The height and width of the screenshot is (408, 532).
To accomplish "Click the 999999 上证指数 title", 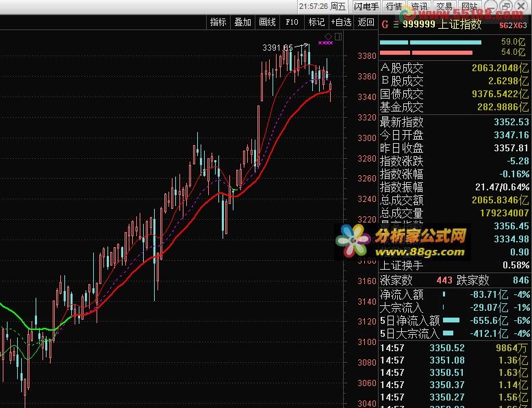I will point(442,25).
